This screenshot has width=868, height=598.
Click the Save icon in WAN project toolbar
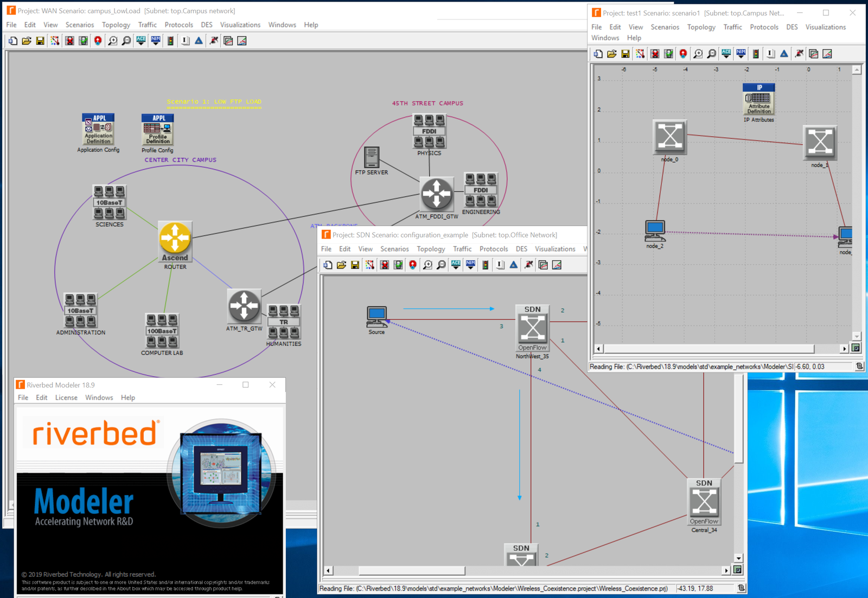(40, 41)
